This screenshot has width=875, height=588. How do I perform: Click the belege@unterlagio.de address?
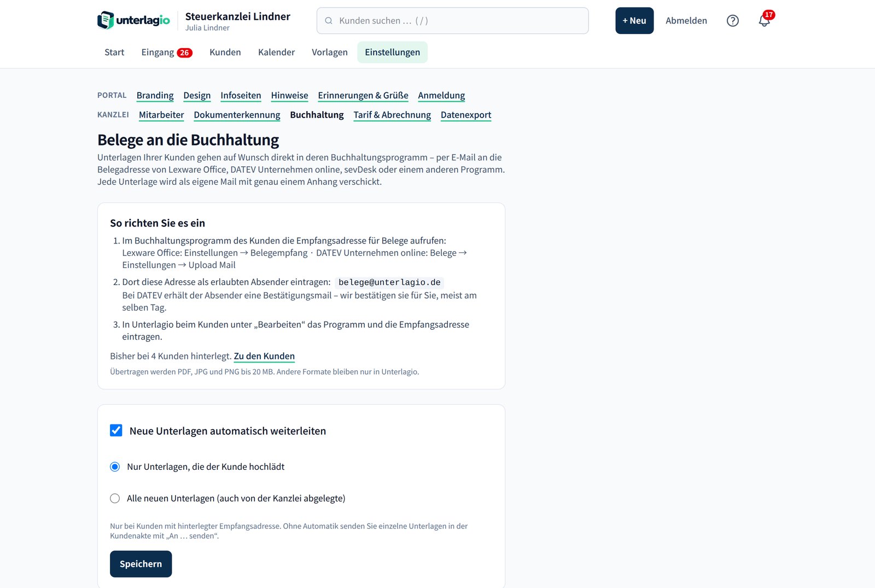click(x=389, y=283)
